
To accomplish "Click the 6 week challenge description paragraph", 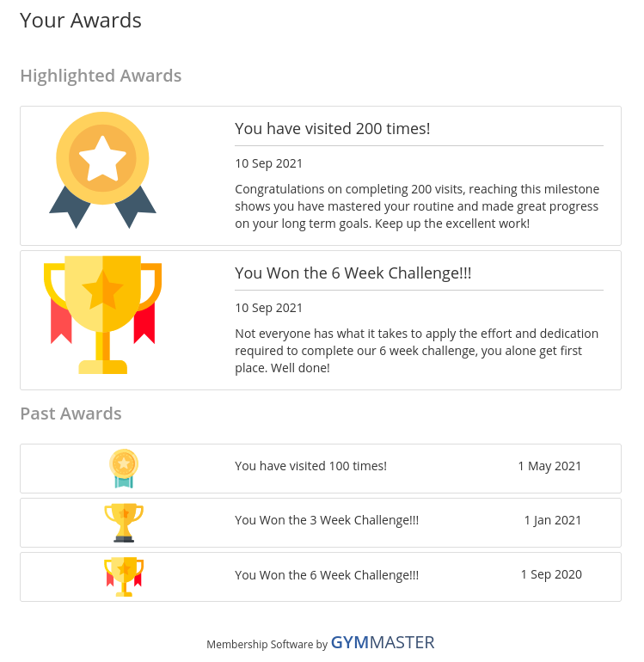I will [x=417, y=351].
